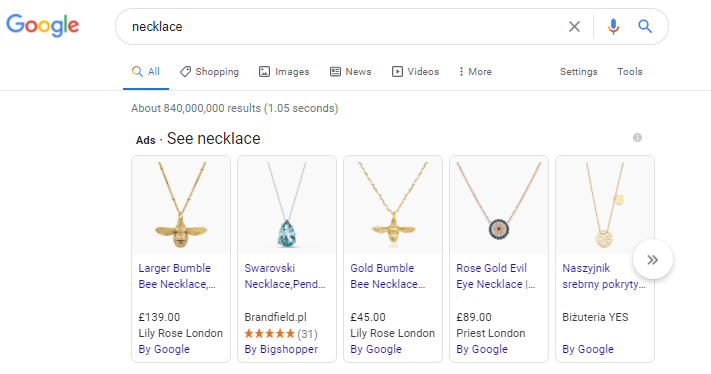711x374 pixels.
Task: Open the By Bigshopper link
Action: 281,349
